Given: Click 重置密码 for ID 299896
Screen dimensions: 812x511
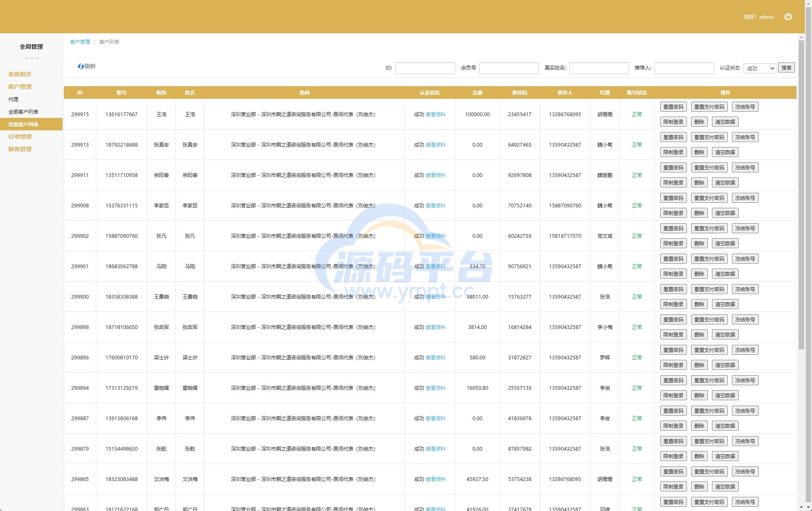Looking at the screenshot, I should (x=673, y=350).
